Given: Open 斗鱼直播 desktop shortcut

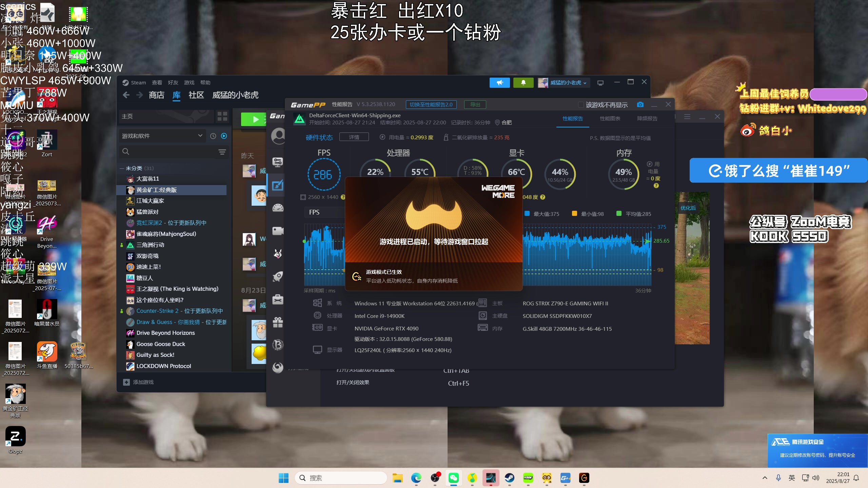Looking at the screenshot, I should click(47, 355).
